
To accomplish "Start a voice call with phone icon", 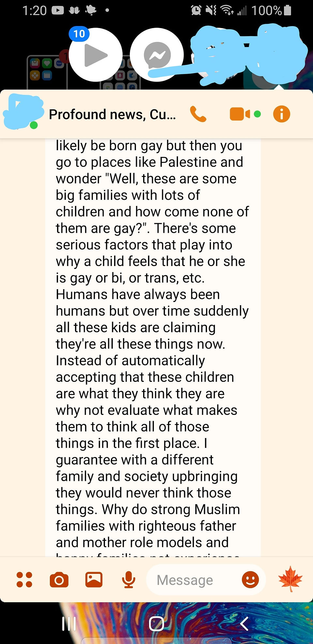I will 198,114.
